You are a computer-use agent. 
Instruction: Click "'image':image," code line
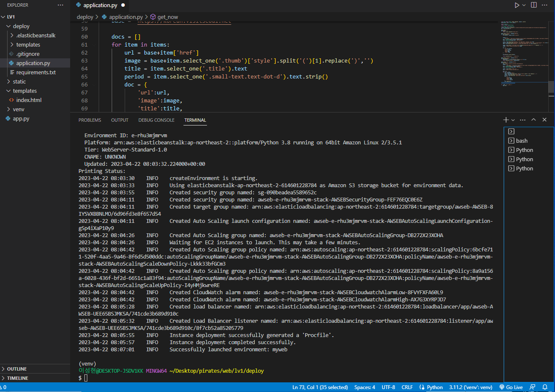click(x=160, y=100)
